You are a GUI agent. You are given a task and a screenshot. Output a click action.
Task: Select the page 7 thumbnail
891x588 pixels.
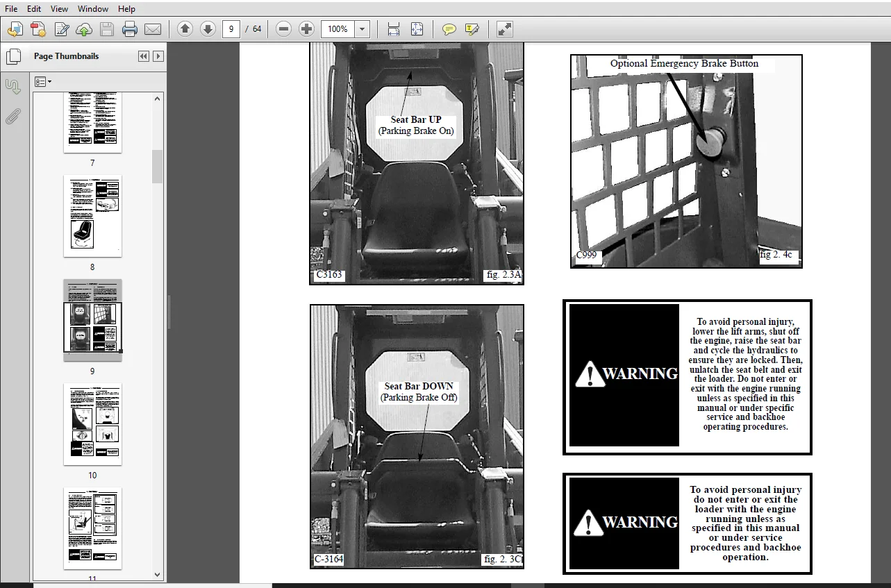coord(92,122)
